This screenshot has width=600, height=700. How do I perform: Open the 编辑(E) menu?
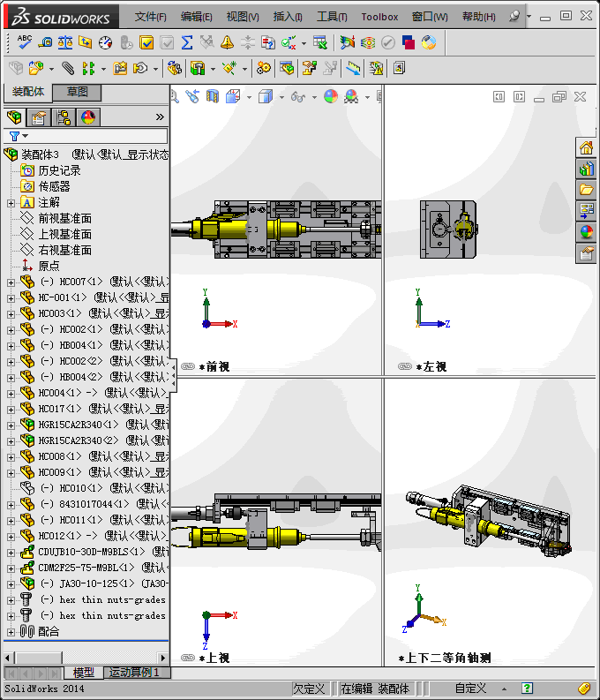[x=196, y=17]
